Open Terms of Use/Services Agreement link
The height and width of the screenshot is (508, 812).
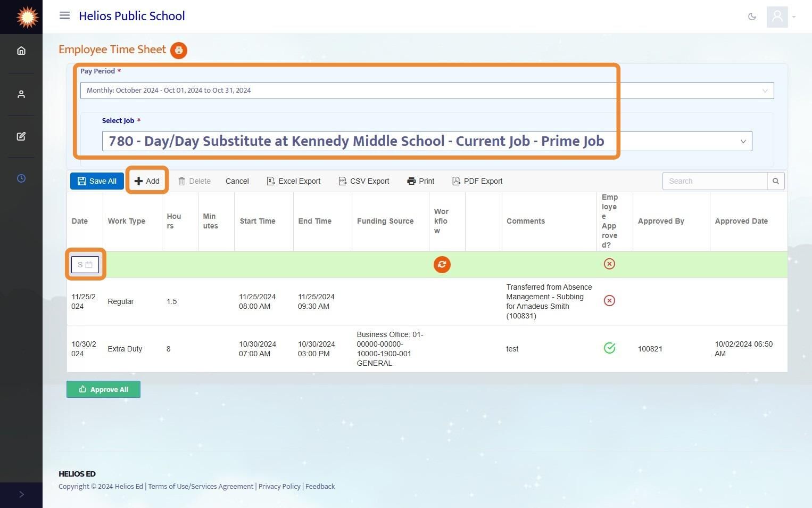(201, 486)
